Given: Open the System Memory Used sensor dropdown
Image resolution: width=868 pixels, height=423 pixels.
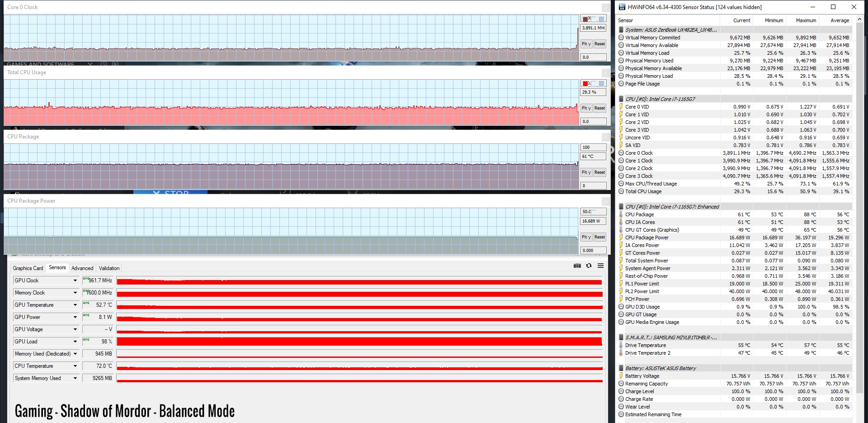Looking at the screenshot, I should click(75, 378).
